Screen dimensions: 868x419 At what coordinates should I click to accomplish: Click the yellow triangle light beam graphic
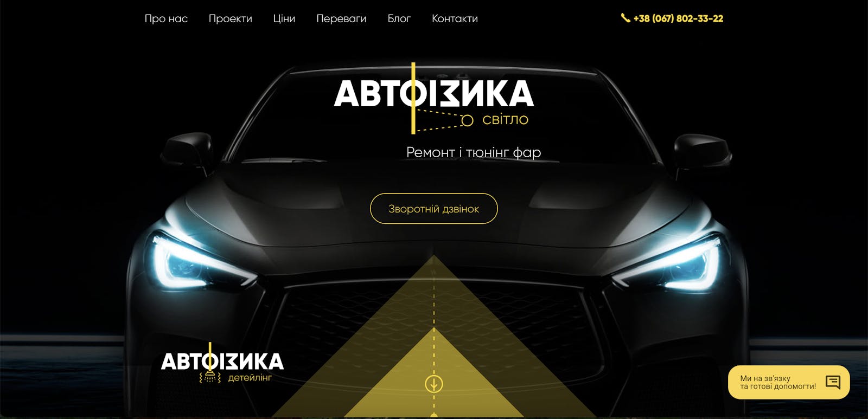(433, 347)
